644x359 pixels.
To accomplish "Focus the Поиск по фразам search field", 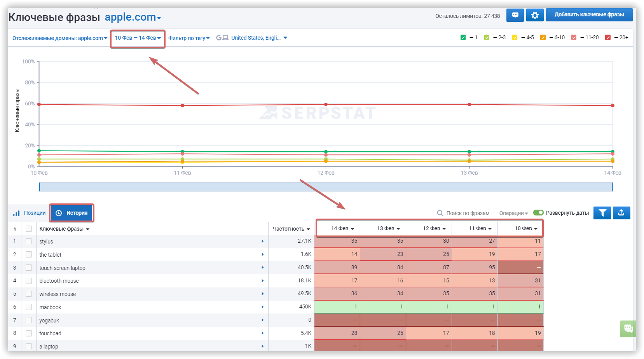I will tap(468, 213).
